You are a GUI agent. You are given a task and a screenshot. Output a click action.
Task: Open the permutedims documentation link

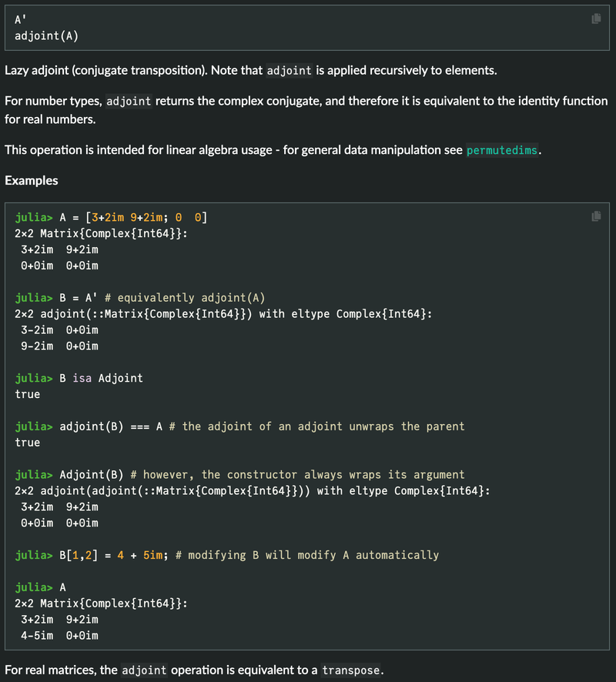pos(502,150)
